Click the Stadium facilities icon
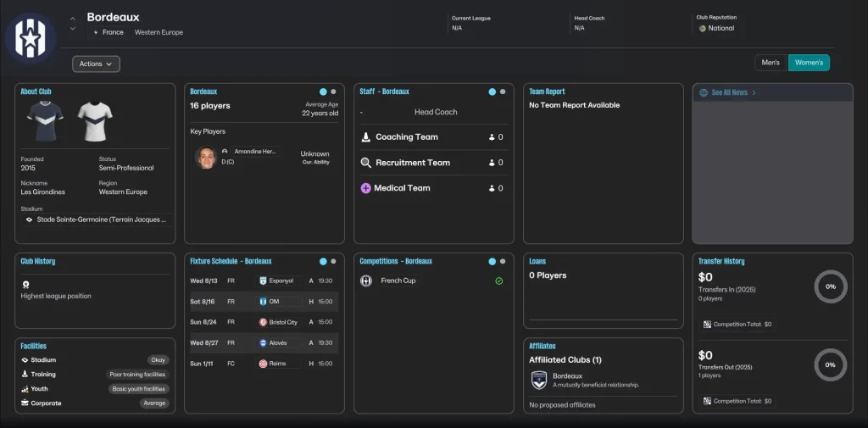The image size is (868, 428). (x=25, y=360)
